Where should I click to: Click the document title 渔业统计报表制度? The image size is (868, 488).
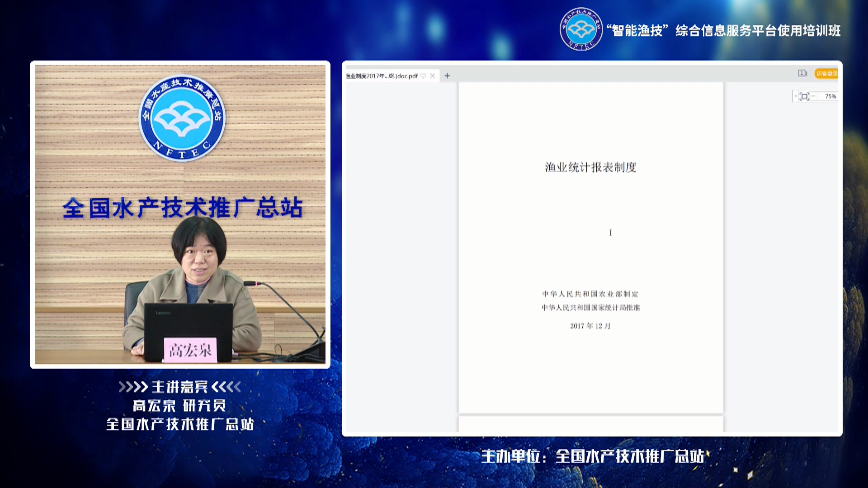coord(590,167)
